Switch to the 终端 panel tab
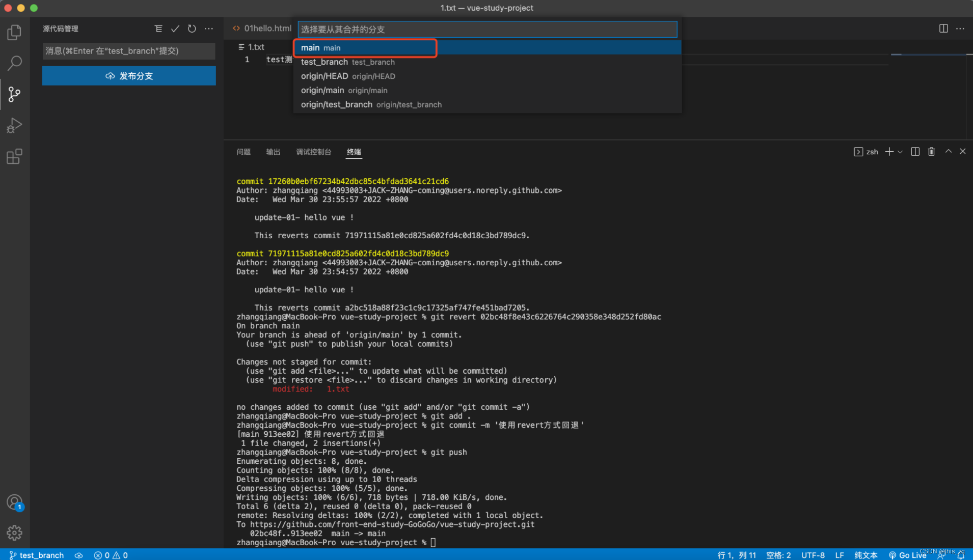973x560 pixels. pyautogui.click(x=354, y=152)
